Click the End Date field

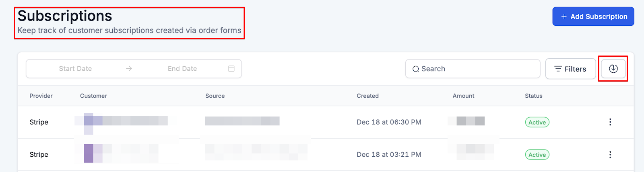[182, 69]
